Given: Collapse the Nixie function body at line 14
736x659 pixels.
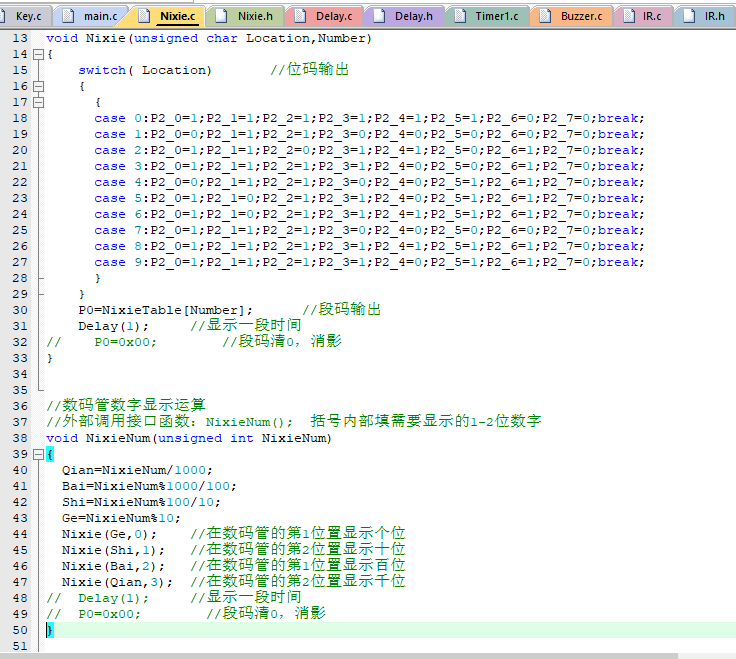Looking at the screenshot, I should [x=39, y=55].
